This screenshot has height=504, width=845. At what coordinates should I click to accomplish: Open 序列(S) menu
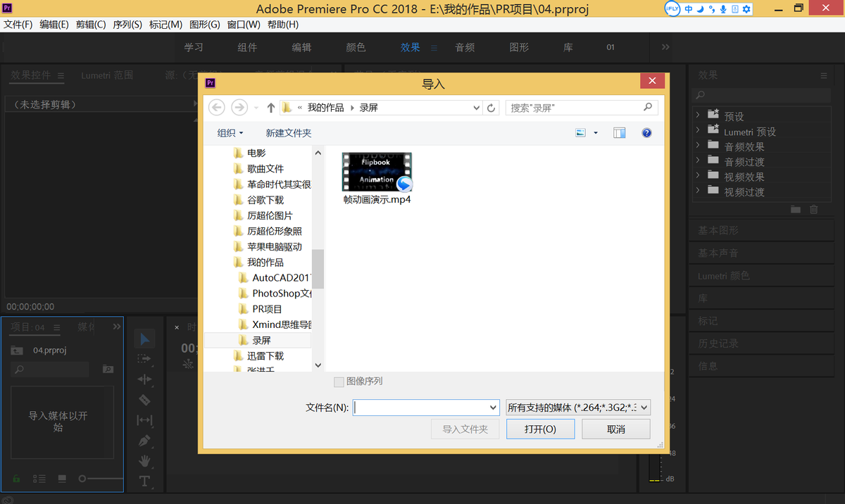[127, 25]
